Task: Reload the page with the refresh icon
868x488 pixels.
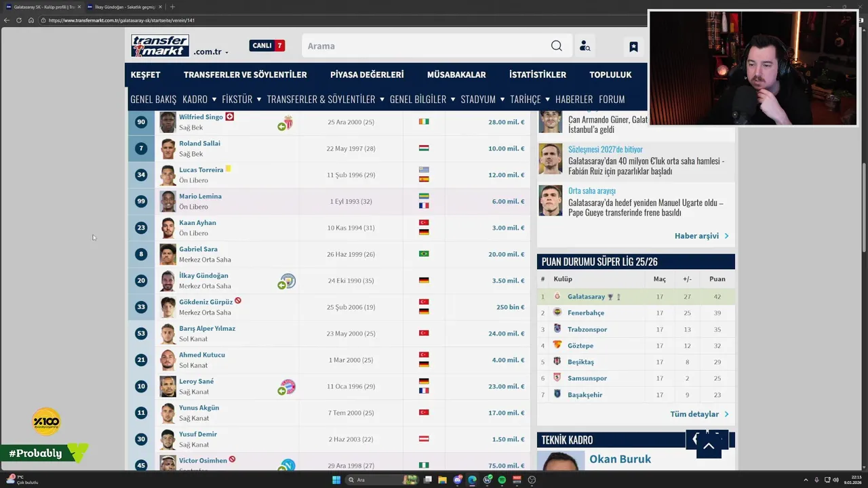Action: (x=19, y=20)
